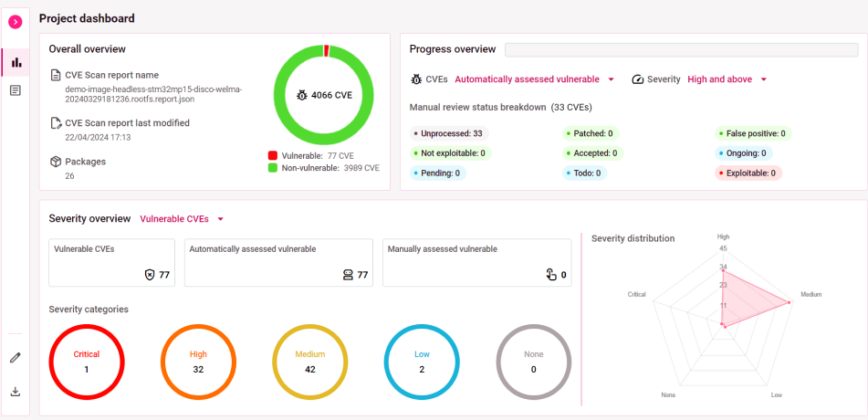Click the green Non-vulnerable legend swatch
This screenshot has width=868, height=420.
[272, 168]
